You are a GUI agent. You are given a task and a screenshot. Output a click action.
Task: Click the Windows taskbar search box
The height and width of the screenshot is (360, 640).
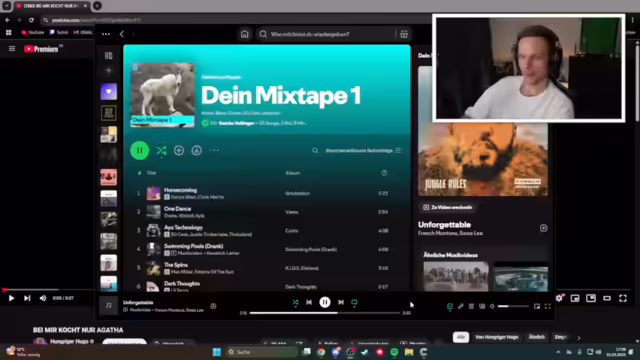[x=261, y=352]
